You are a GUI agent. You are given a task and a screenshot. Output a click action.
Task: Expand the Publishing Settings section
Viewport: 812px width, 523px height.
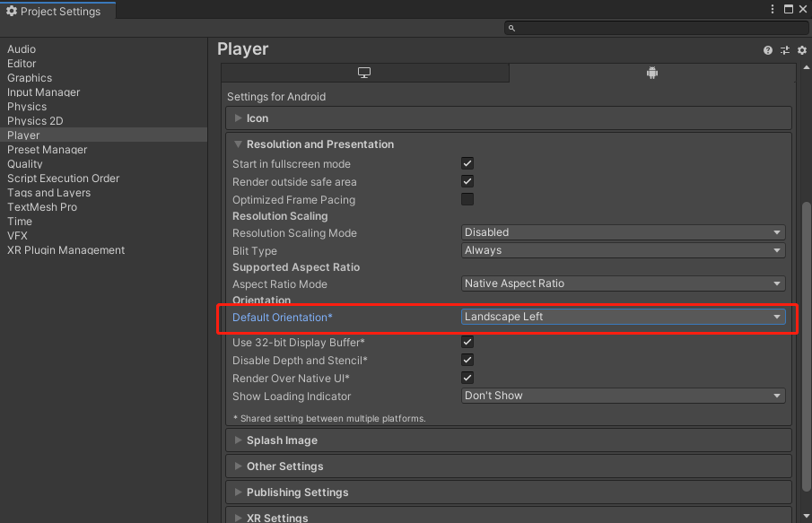509,492
